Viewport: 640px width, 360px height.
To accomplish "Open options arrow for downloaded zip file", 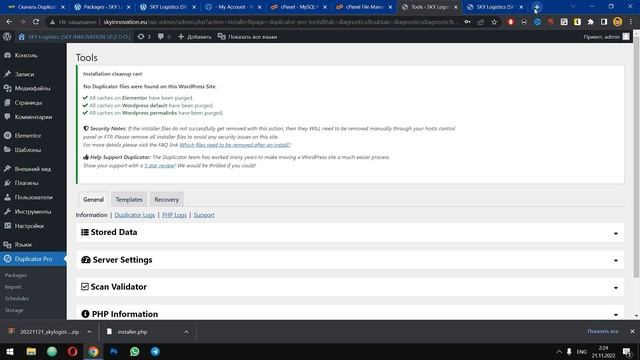I will 89,332.
